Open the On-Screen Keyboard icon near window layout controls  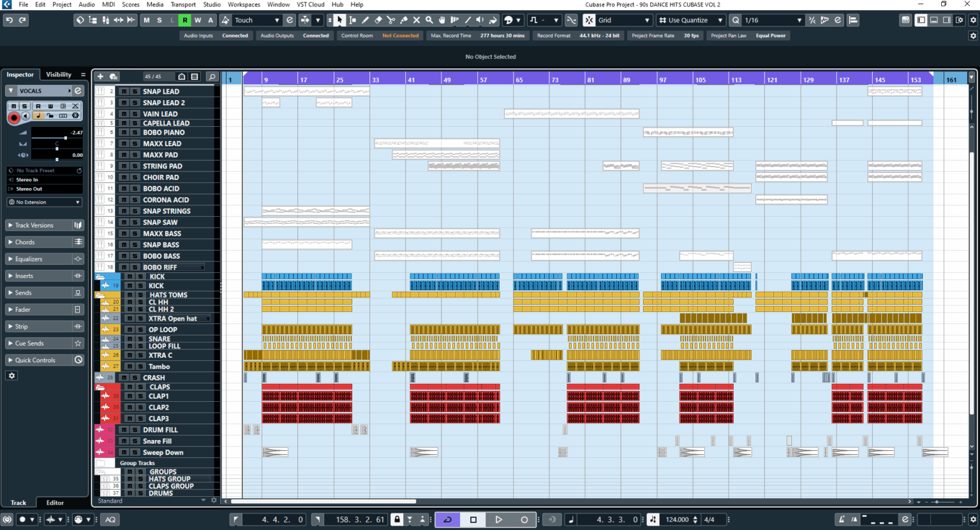click(x=905, y=20)
